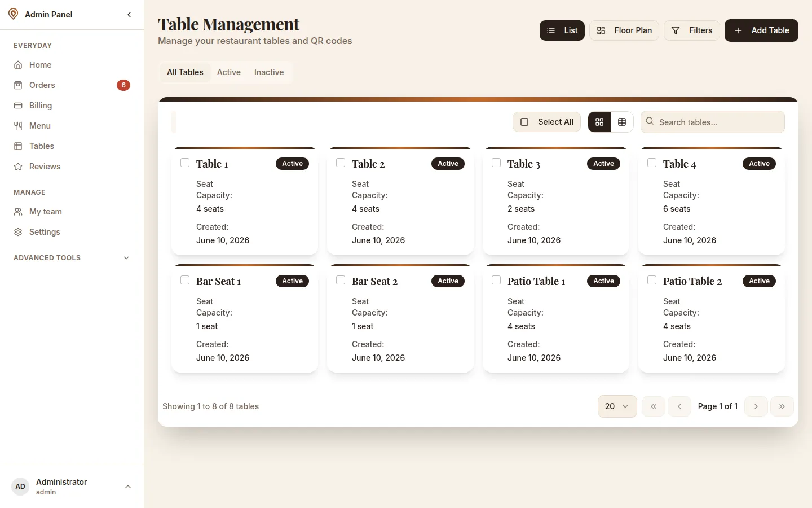The width and height of the screenshot is (812, 508).
Task: Tick the Bar Seat 1 checkbox
Action: coord(185,280)
